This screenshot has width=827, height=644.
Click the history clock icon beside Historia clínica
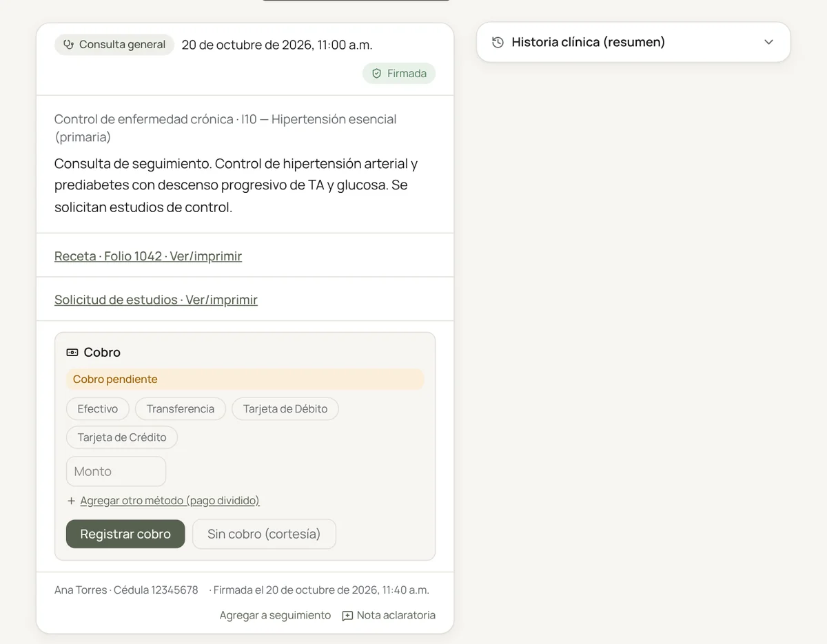tap(498, 43)
